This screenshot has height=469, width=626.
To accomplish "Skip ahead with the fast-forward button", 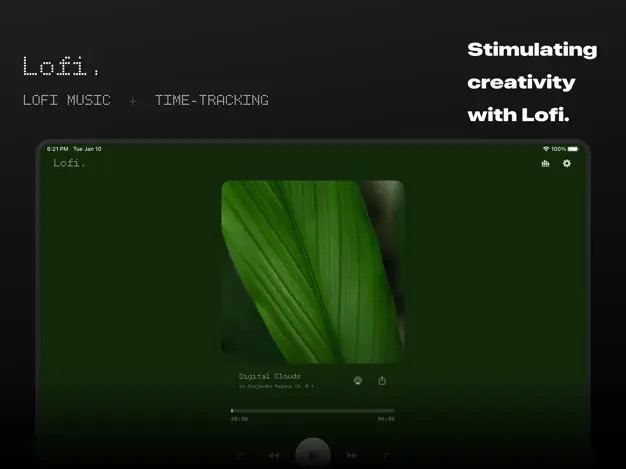I will [352, 455].
